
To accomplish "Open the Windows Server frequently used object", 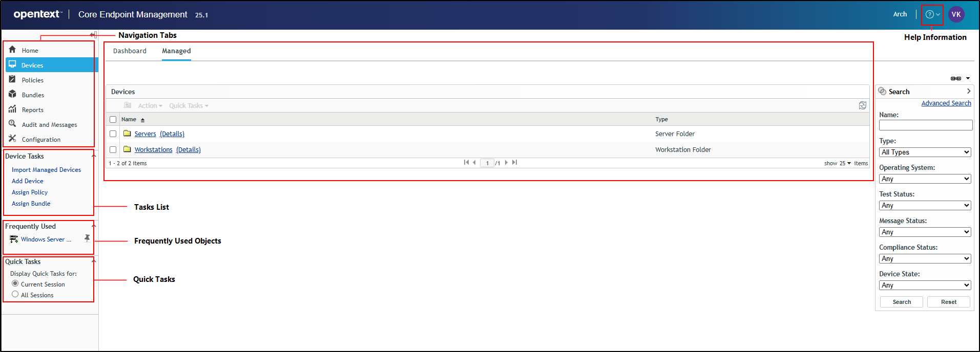I will 46,239.
